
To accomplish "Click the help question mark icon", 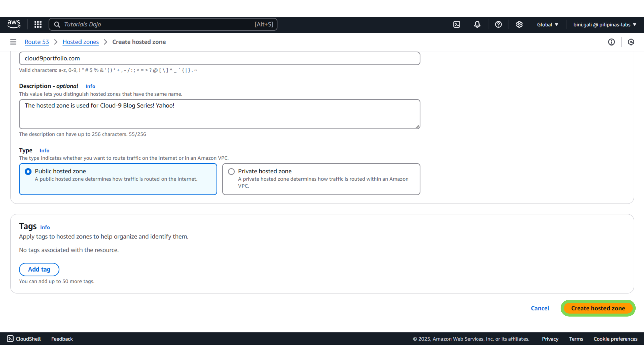I will pyautogui.click(x=498, y=24).
